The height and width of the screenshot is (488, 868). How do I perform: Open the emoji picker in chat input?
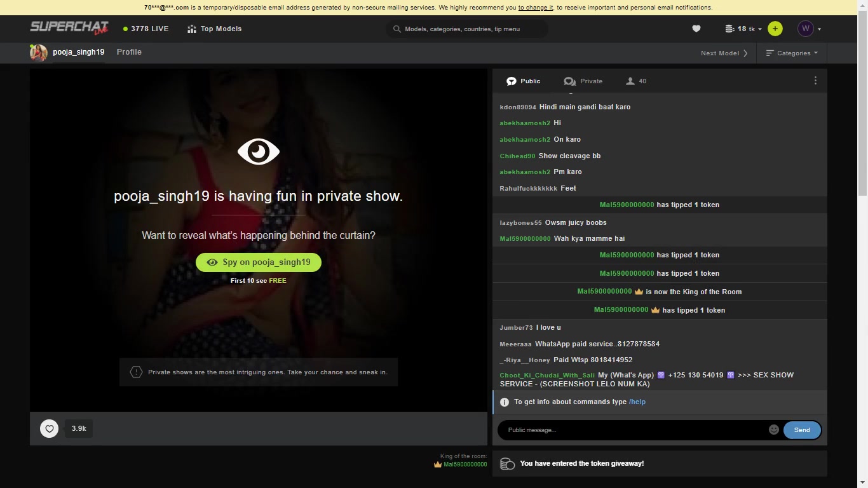(x=773, y=430)
